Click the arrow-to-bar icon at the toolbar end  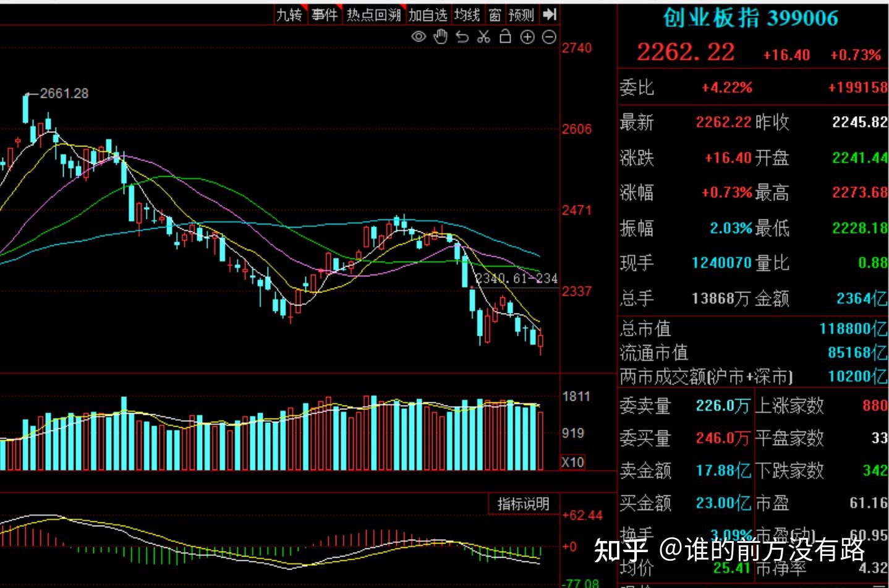(550, 14)
